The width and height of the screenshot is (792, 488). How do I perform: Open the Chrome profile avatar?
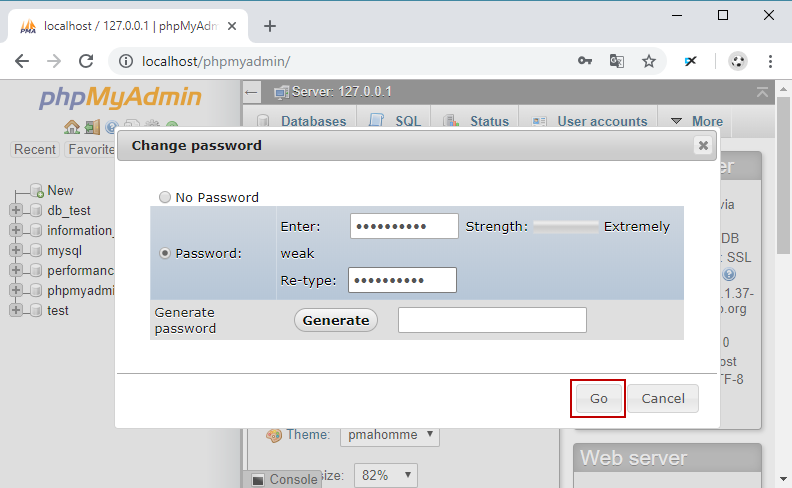click(737, 61)
